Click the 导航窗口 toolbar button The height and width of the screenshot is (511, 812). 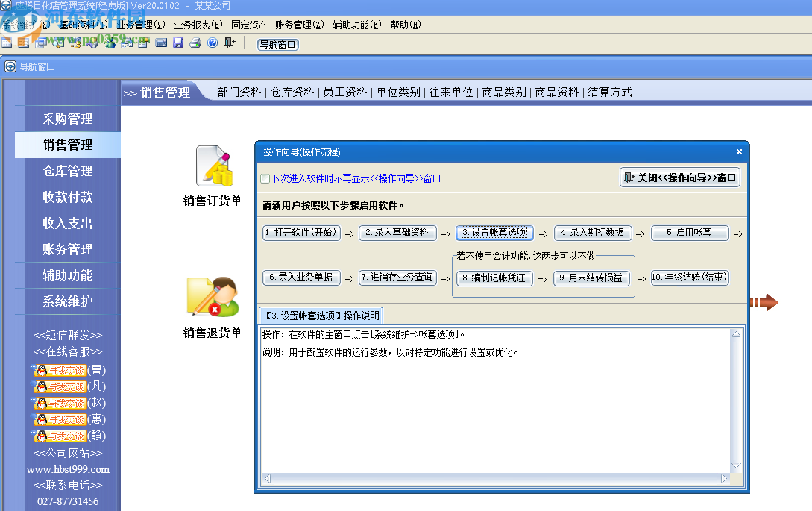[x=278, y=45]
